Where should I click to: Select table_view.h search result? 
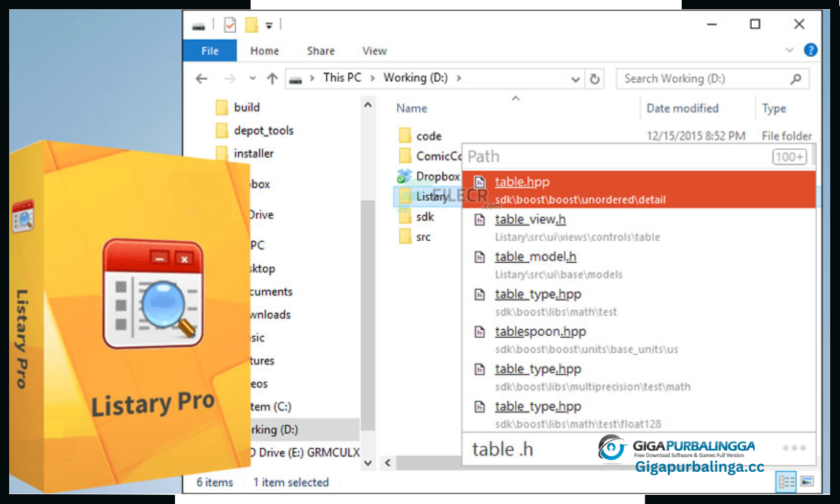639,227
